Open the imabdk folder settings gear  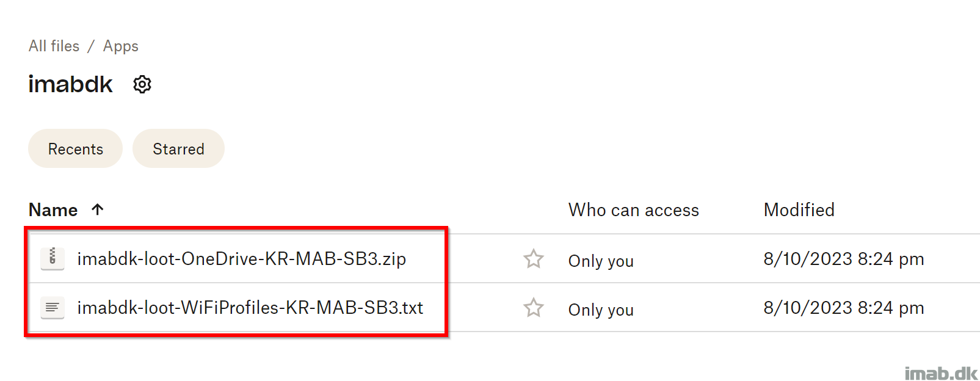[x=142, y=84]
